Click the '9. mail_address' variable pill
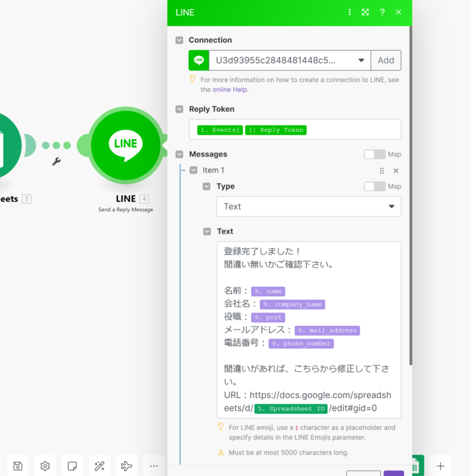The width and height of the screenshot is (471, 476). tap(327, 330)
